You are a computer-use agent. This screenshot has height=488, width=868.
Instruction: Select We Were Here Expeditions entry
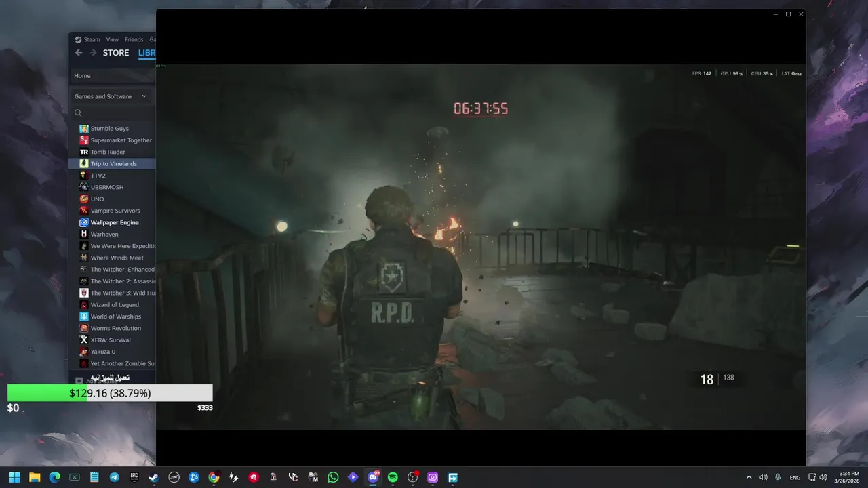[x=112, y=246]
